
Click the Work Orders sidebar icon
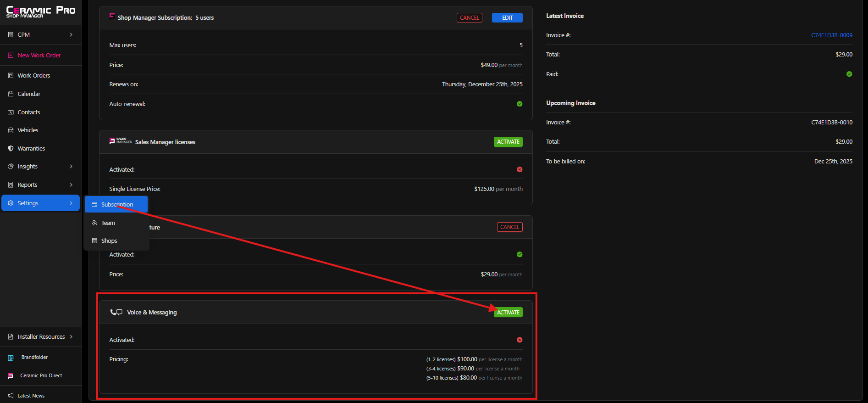[11, 75]
